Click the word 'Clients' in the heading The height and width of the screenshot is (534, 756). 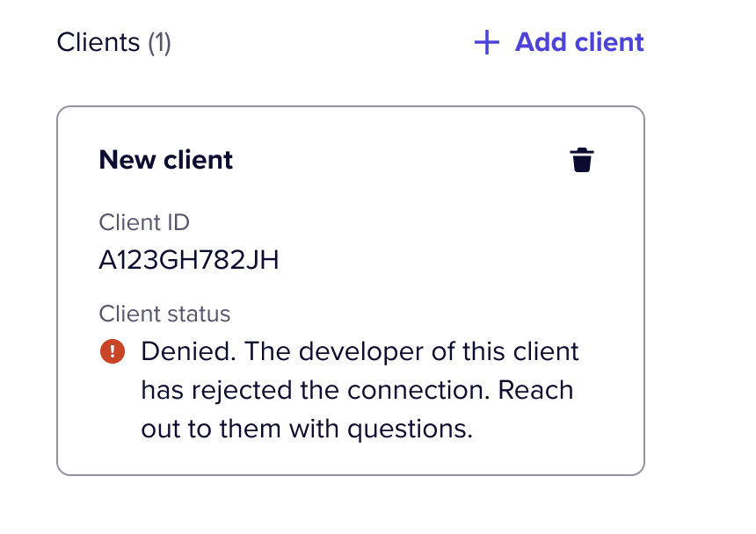[98, 42]
